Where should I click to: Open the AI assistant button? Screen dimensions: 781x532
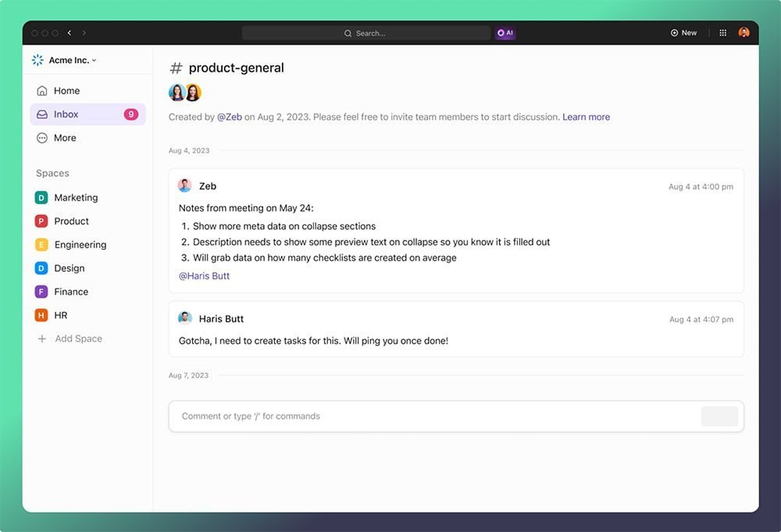tap(505, 33)
